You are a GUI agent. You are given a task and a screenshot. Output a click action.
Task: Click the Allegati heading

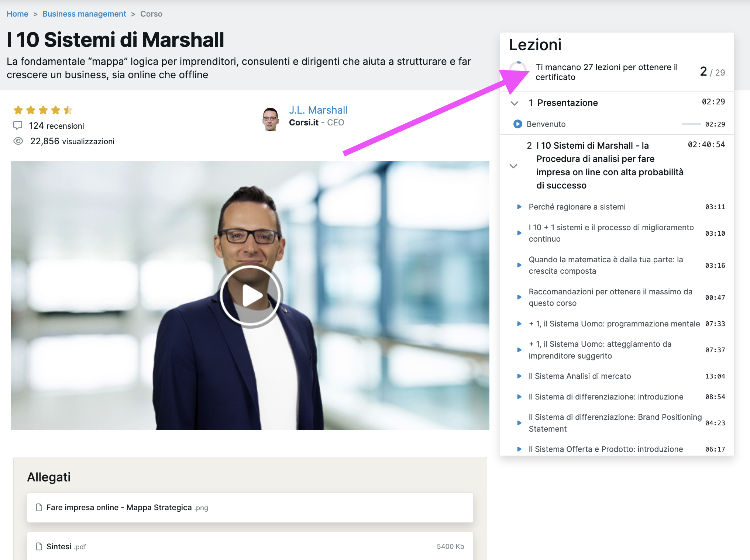click(x=49, y=477)
